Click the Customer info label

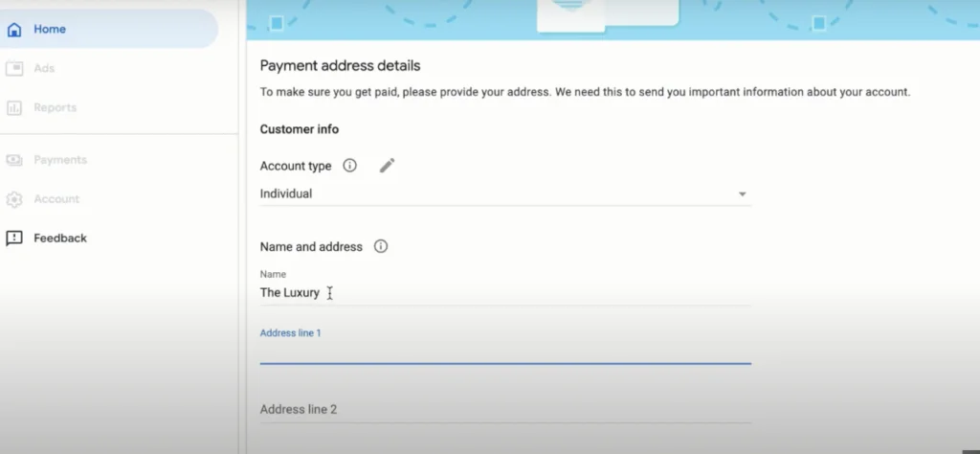click(300, 129)
